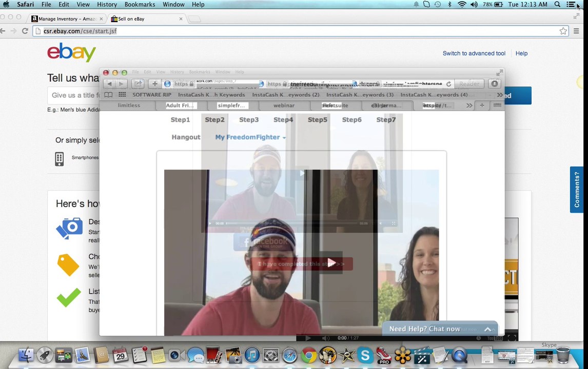Click the Comments? side tab
Screen dimensions: 588x369
pyautogui.click(x=577, y=190)
